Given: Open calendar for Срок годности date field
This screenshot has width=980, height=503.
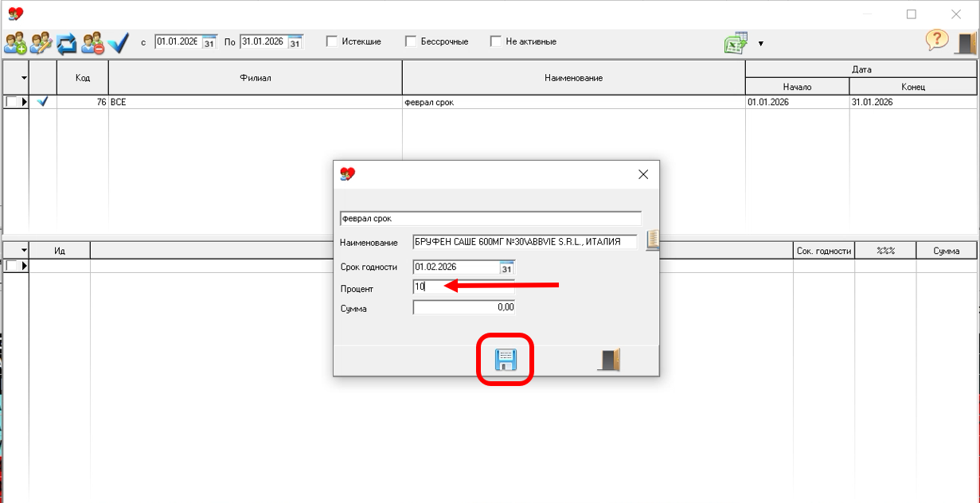Looking at the screenshot, I should tap(507, 268).
